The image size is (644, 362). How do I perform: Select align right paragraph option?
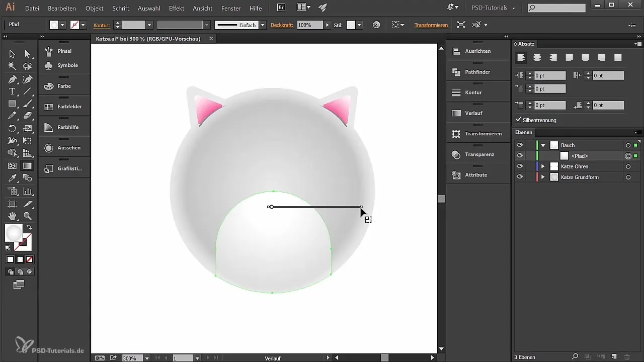[553, 58]
